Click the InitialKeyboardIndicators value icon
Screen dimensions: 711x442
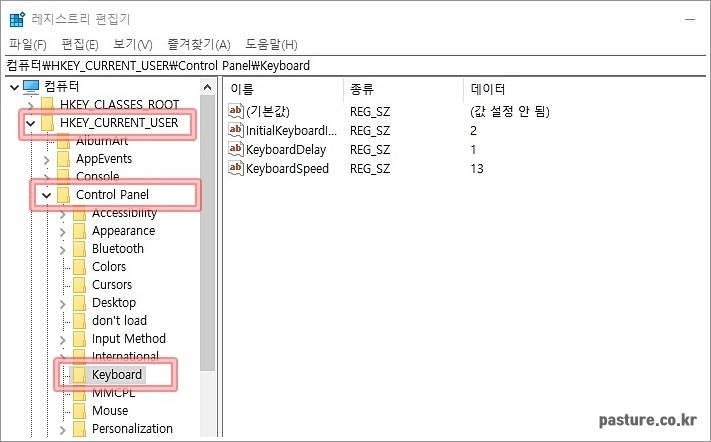point(236,130)
